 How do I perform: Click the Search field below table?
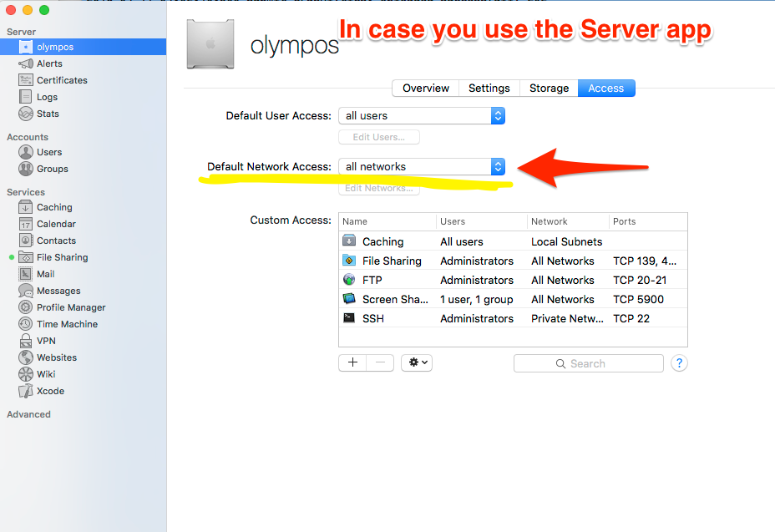pos(588,363)
